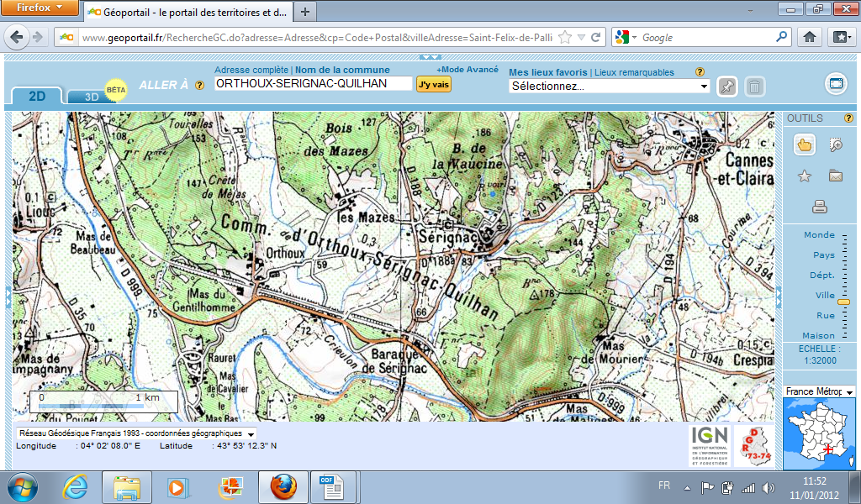
Task: Reload the Géoportail page
Action: tap(595, 37)
